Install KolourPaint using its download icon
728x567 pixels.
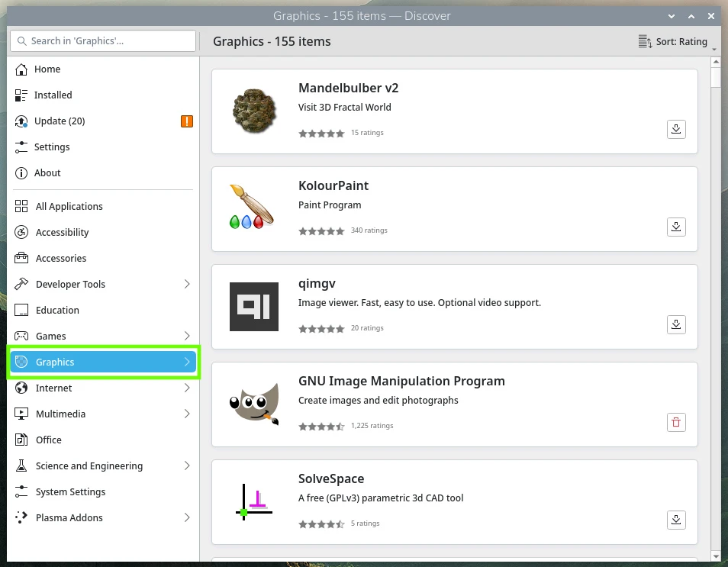pos(675,227)
